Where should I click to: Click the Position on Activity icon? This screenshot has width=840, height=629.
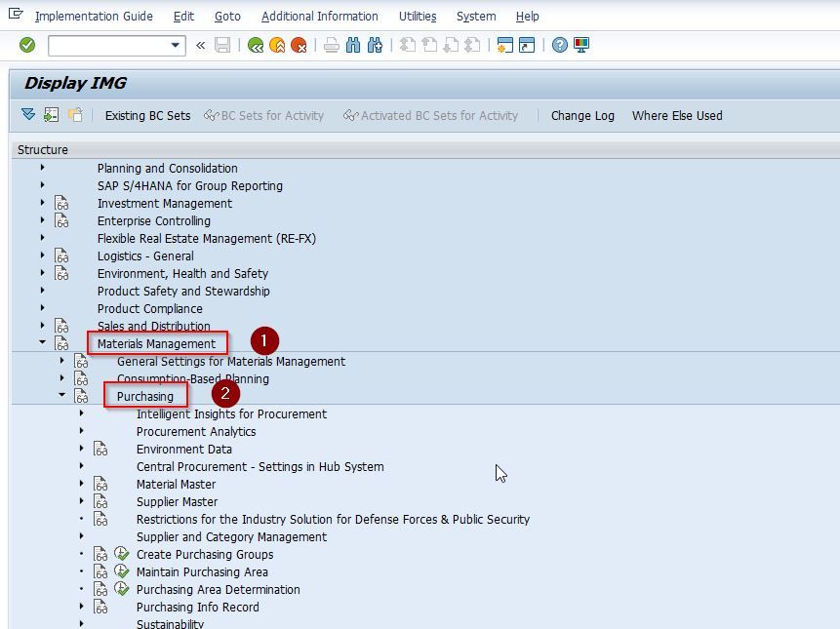click(x=52, y=114)
